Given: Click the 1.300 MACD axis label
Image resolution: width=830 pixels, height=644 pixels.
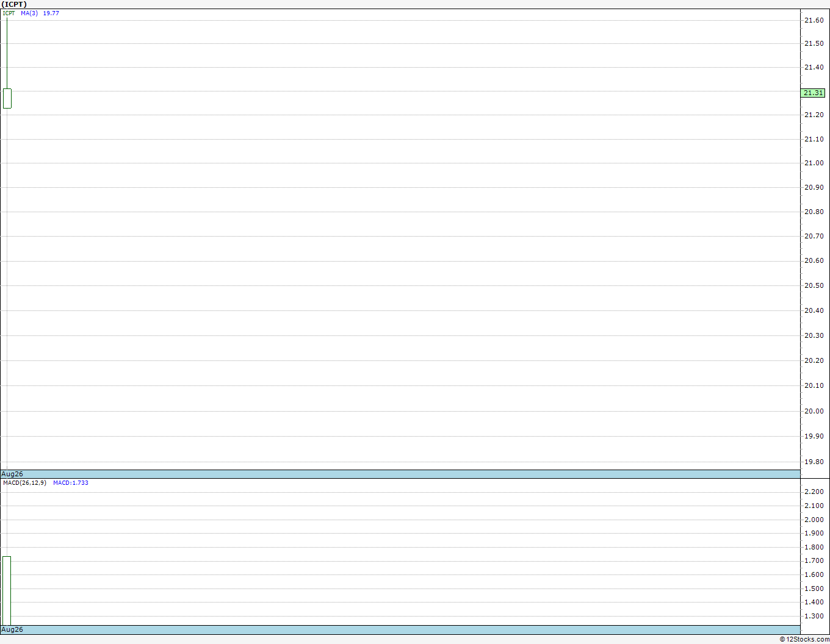Looking at the screenshot, I should coord(814,616).
